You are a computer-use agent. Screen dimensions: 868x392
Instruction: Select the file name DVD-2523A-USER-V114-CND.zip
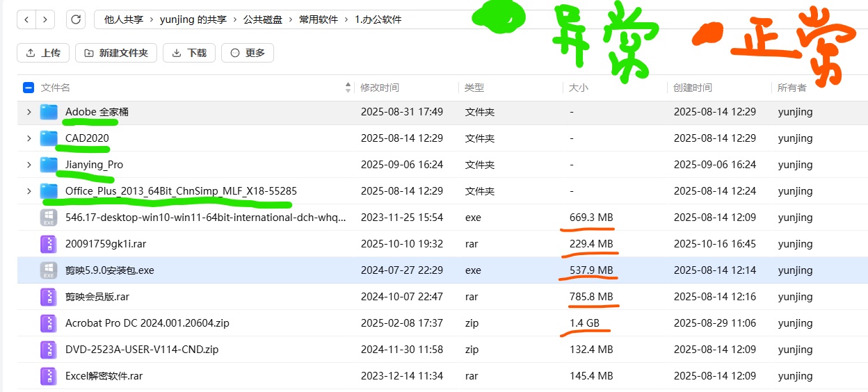click(x=142, y=350)
